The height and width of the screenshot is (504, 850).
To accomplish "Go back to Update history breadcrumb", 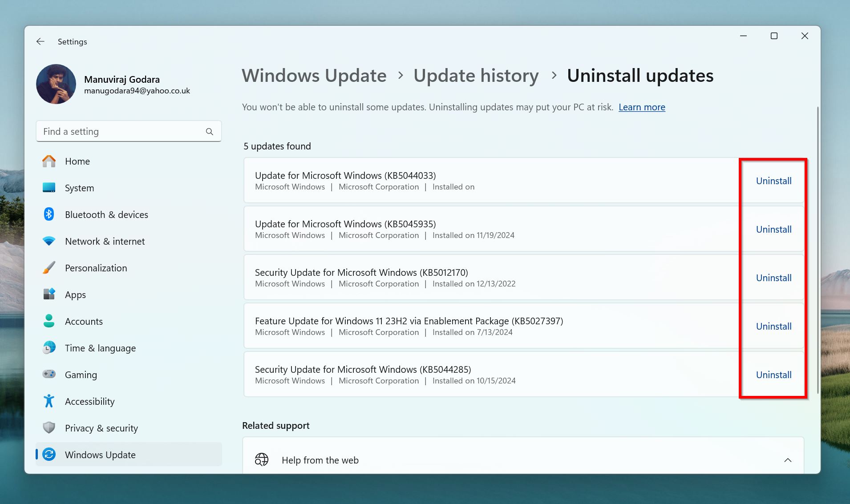I will coord(476,76).
